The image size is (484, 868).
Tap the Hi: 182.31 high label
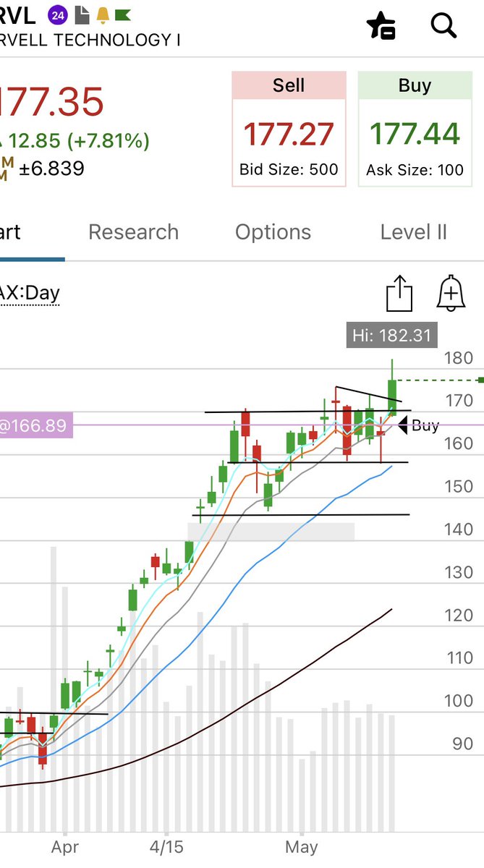(x=391, y=336)
